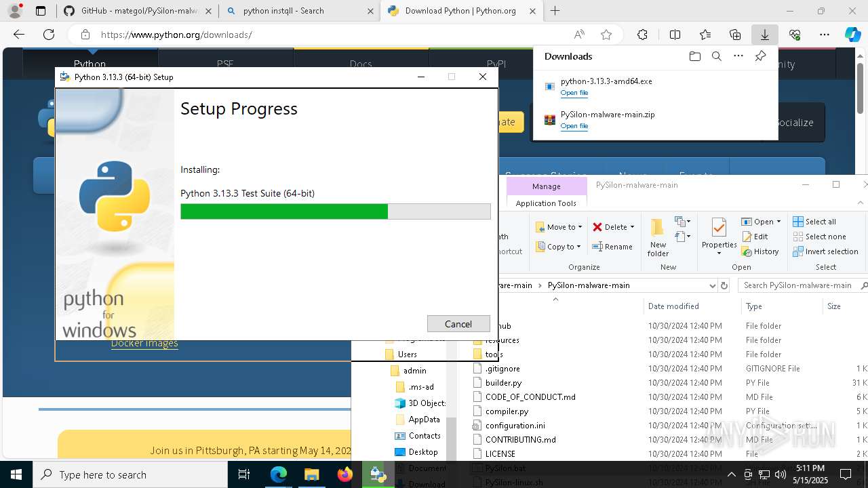The width and height of the screenshot is (868, 488).
Task: Expand the Explorer address path dropdown
Action: tap(712, 285)
